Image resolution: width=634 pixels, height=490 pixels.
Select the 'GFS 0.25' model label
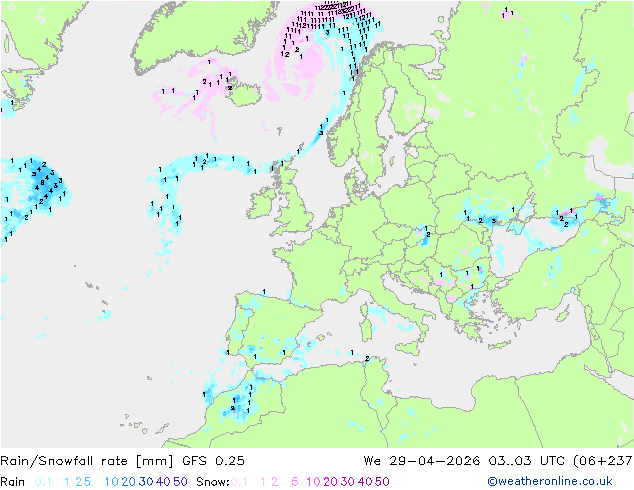pos(213,461)
